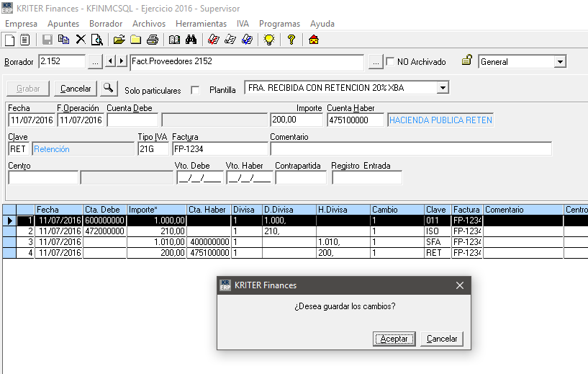Click the red house home icon
The width and height of the screenshot is (588, 374).
(314, 40)
